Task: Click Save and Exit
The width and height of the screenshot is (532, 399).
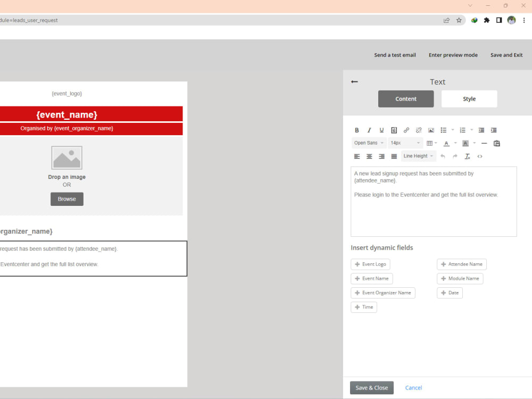Action: pyautogui.click(x=506, y=55)
